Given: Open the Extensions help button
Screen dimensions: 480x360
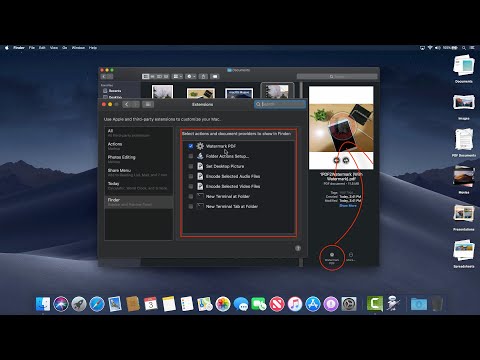Looking at the screenshot, I should click(298, 248).
